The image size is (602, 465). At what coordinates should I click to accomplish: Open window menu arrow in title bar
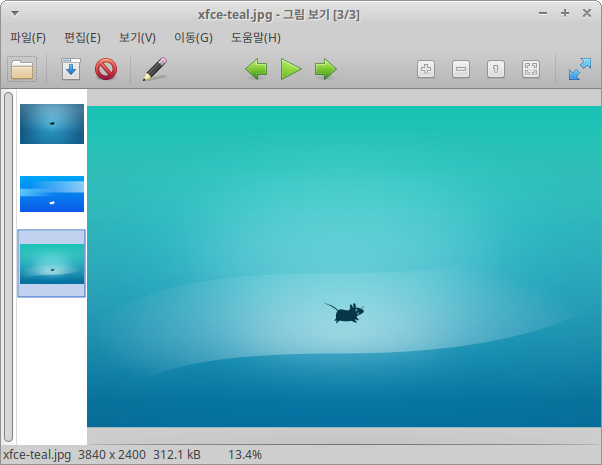11,13
